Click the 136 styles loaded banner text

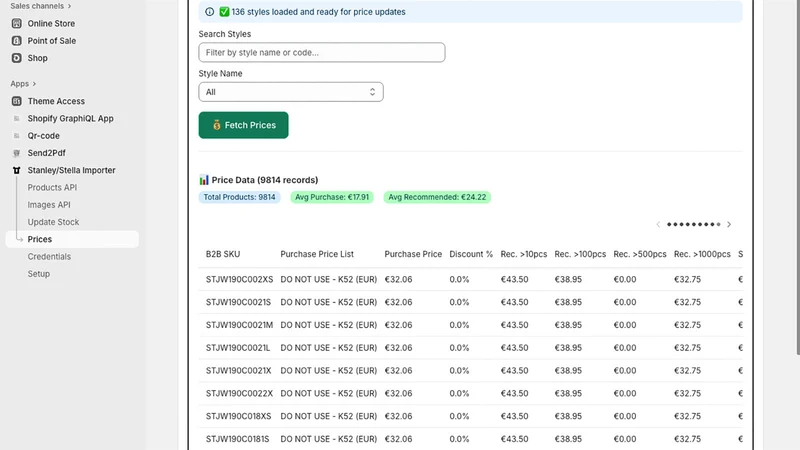click(318, 12)
